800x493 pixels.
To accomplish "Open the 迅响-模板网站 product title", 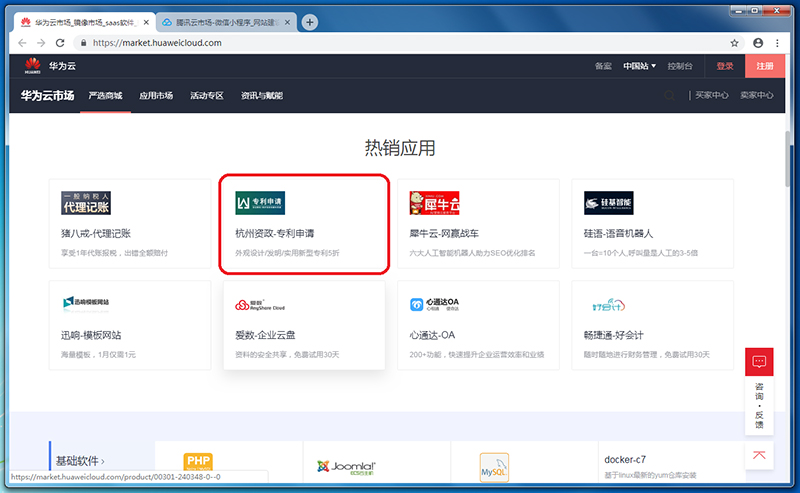I will [91, 335].
